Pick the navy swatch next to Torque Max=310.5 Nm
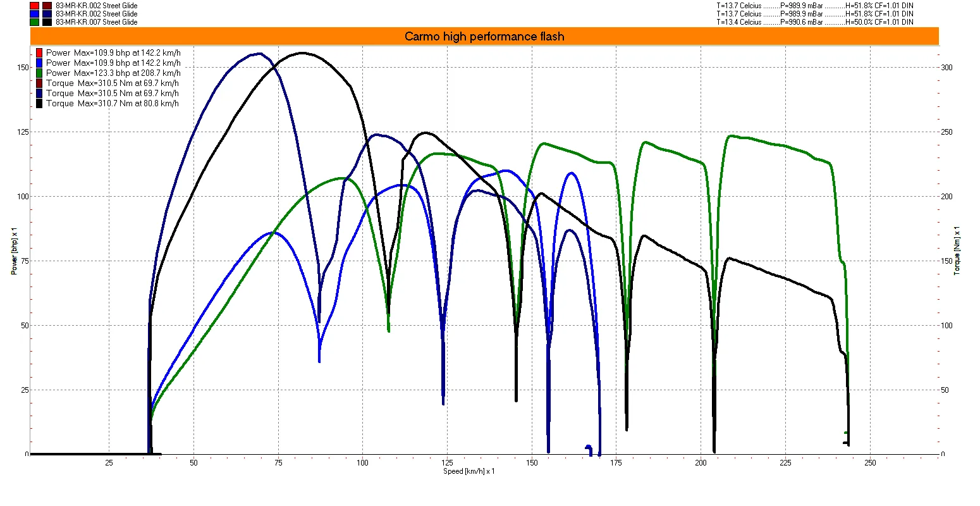Image resolution: width=980 pixels, height=506 pixels. (39, 93)
